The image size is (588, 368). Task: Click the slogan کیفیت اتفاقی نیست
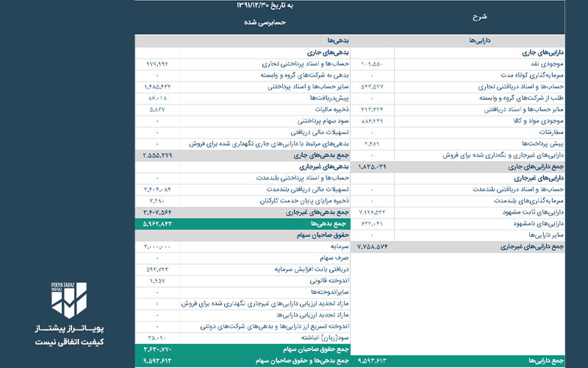pos(69,342)
